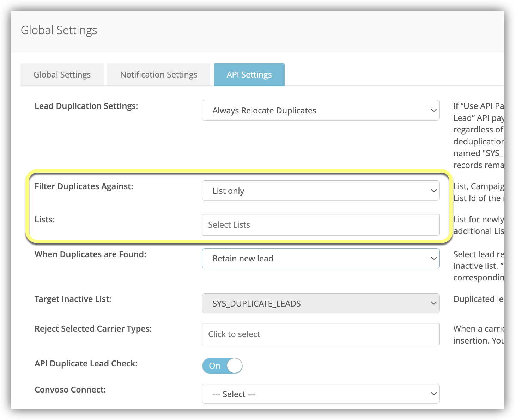Click the Lead Duplication Settings label text
This screenshot has width=515, height=420.
86,106
